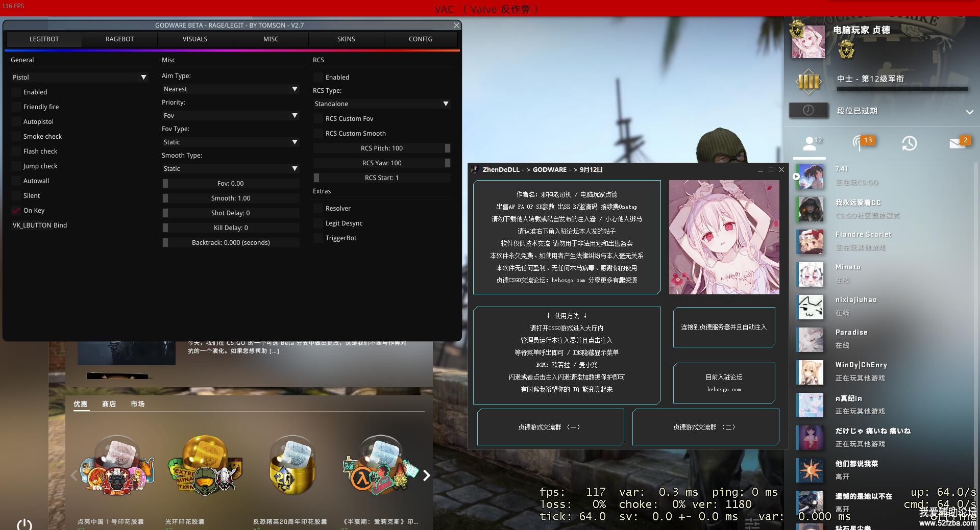Toggle RCS Custom Fov checkbox
The image size is (980, 530).
tap(318, 118)
